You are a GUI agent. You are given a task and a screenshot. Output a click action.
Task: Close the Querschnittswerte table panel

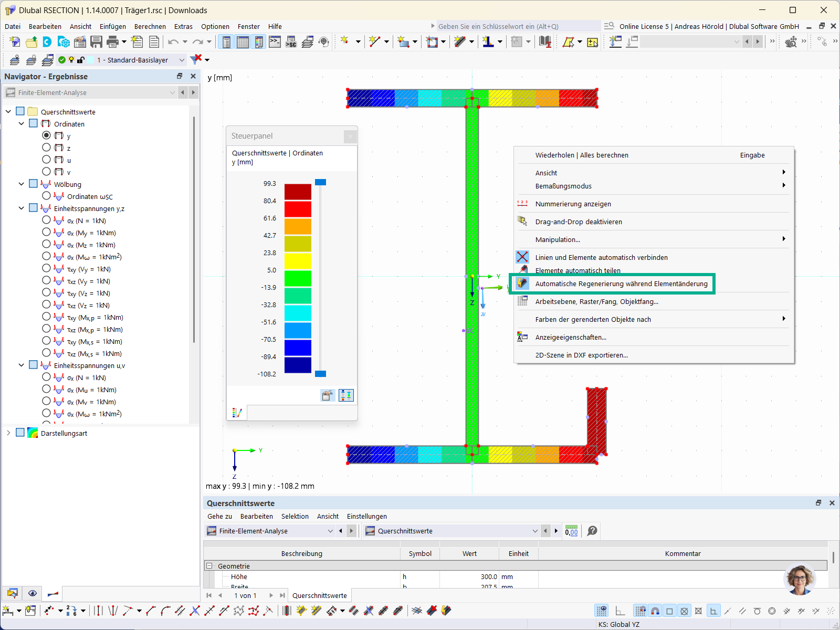(832, 503)
